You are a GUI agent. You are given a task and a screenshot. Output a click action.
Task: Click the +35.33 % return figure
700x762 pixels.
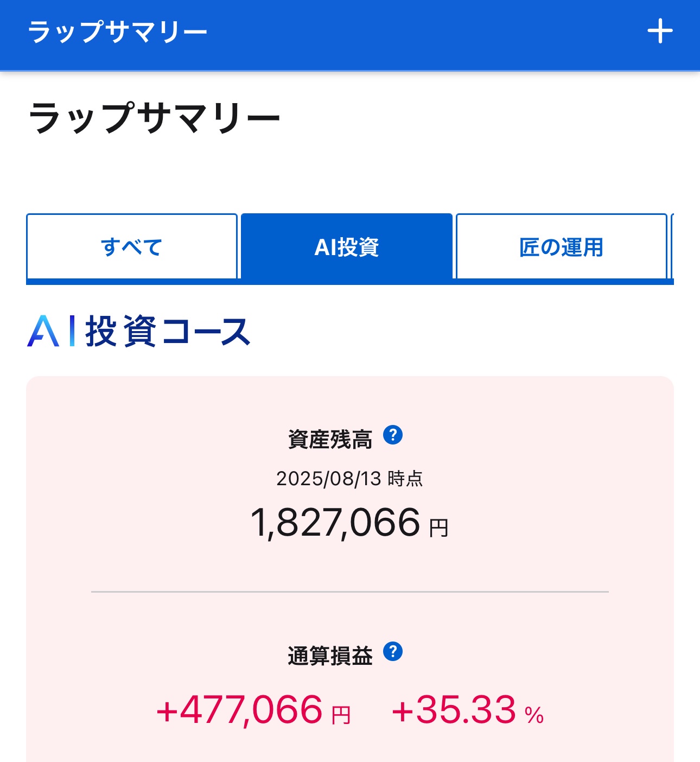tap(468, 710)
